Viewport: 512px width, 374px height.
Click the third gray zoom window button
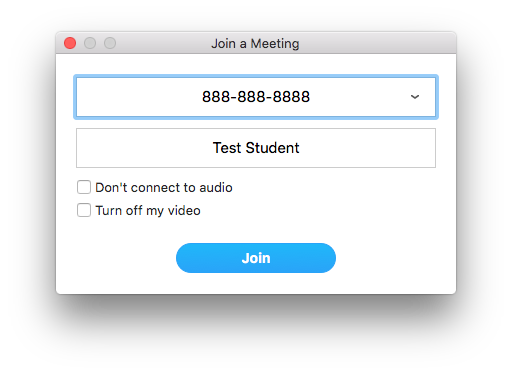point(110,43)
